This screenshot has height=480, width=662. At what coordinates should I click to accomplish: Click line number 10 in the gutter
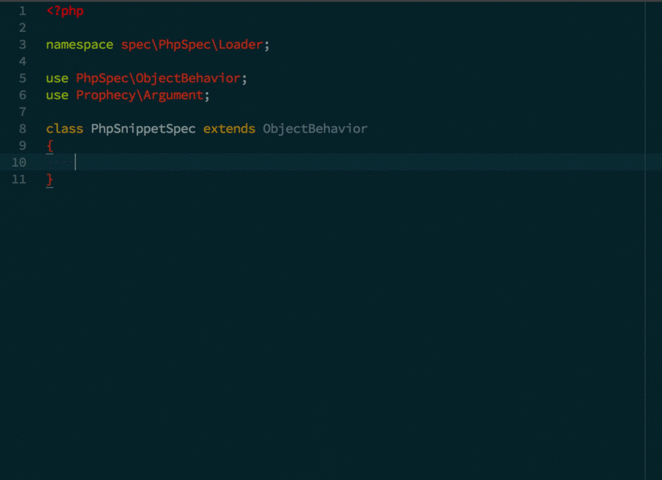click(x=19, y=163)
